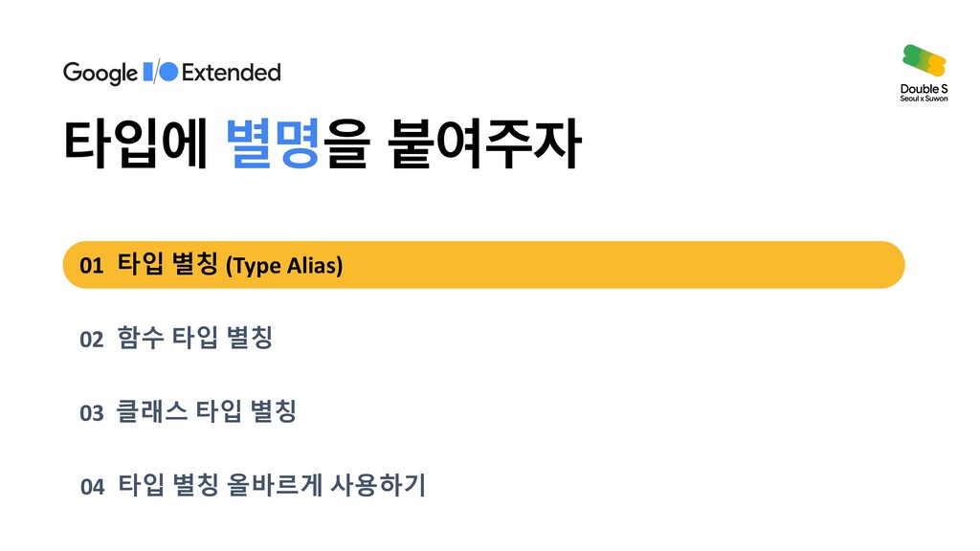
Task: Click the number 02 label
Action: pos(91,340)
